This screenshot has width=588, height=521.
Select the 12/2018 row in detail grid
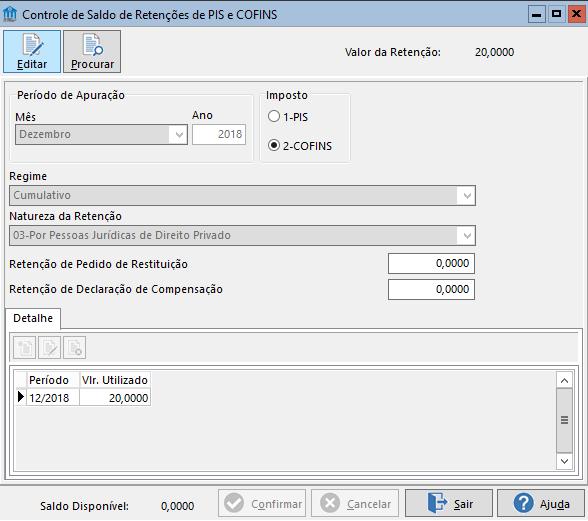coord(83,398)
